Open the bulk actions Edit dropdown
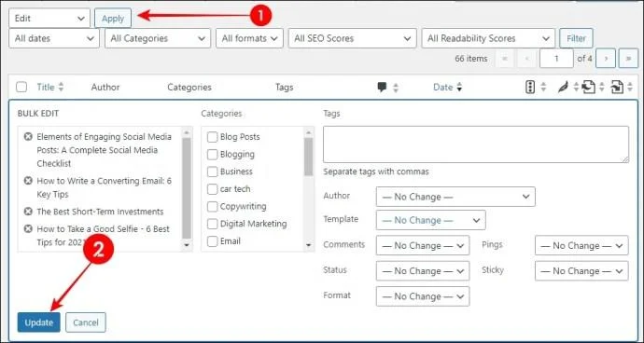 coord(49,18)
